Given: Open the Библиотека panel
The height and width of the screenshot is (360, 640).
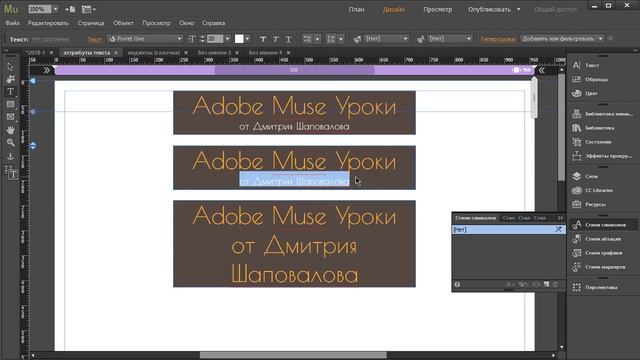Looking at the screenshot, I should click(x=593, y=128).
